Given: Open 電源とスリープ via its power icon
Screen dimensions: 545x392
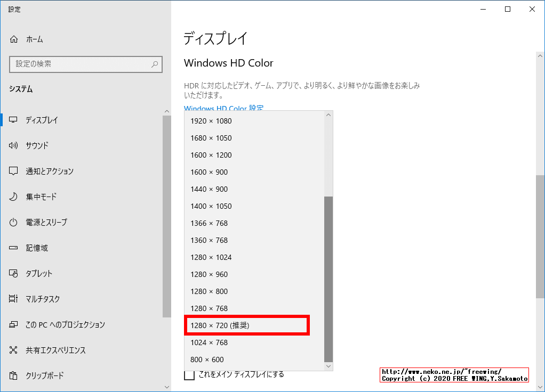Looking at the screenshot, I should pyautogui.click(x=13, y=222).
